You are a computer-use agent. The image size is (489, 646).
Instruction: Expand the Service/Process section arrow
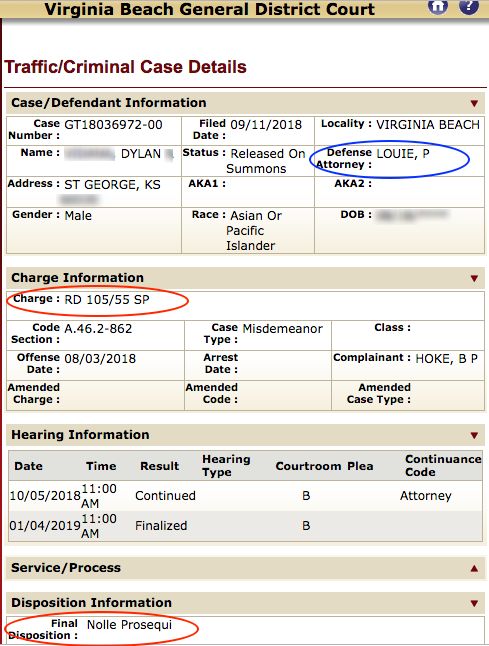pyautogui.click(x=474, y=569)
